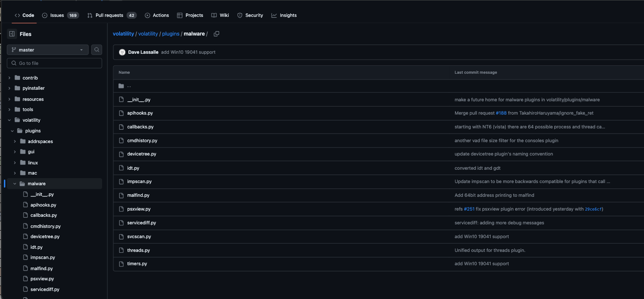Expand the addrspaces folder chevron
Image resolution: width=644 pixels, height=299 pixels.
(x=15, y=141)
